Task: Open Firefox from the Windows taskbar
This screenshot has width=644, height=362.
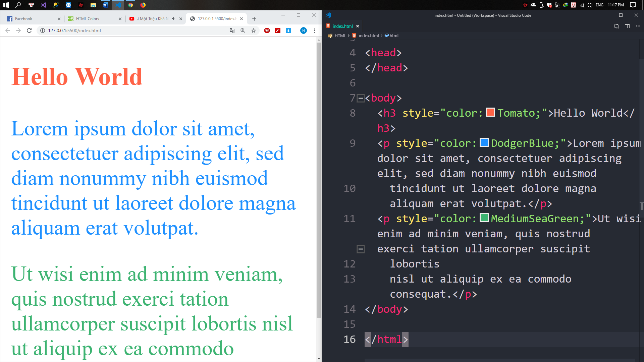Action: pyautogui.click(x=143, y=5)
